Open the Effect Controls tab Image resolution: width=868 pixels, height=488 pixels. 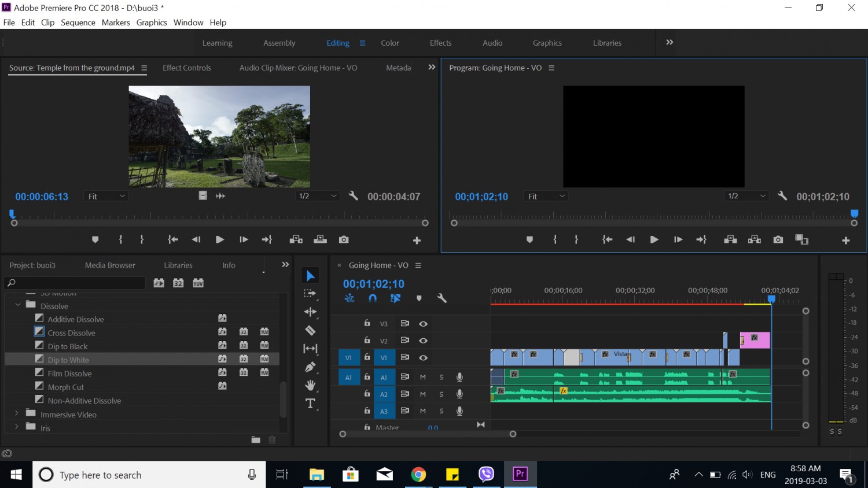[x=187, y=68]
